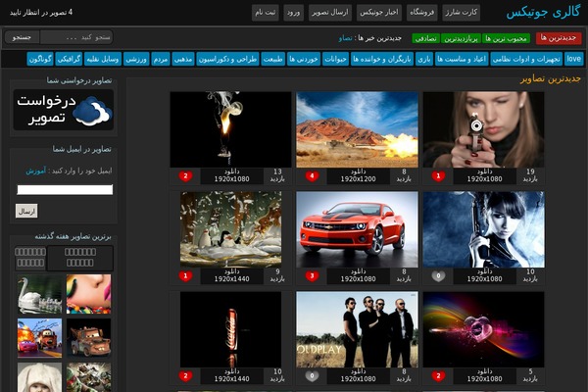Like the Coca-Cola can wallpaper
588x392 pixels.
pos(185,376)
